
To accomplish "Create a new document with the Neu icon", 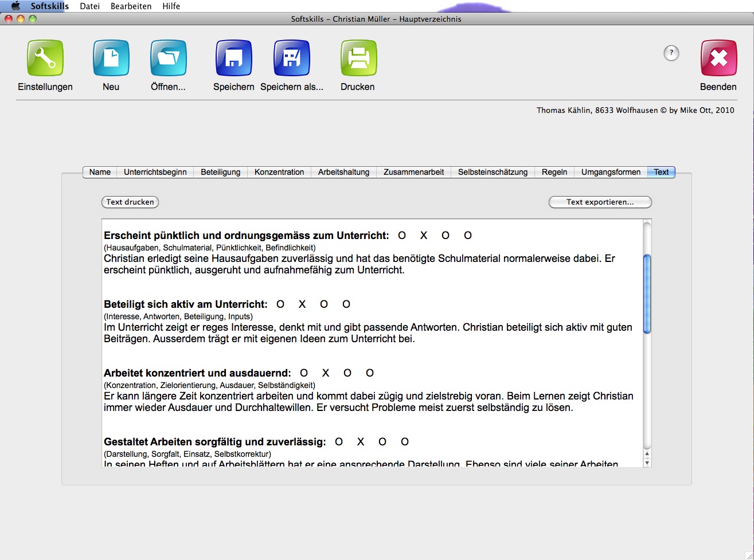I will click(x=111, y=58).
